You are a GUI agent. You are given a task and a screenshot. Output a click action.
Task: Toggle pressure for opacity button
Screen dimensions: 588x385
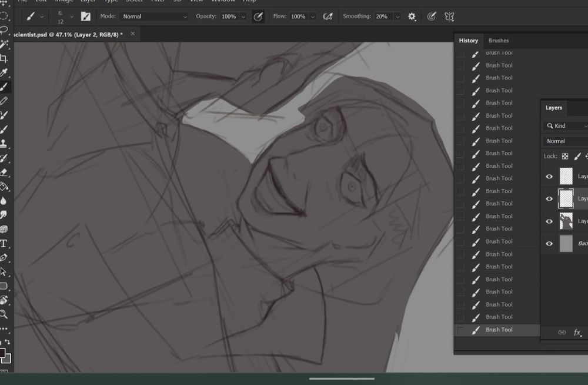(x=258, y=16)
